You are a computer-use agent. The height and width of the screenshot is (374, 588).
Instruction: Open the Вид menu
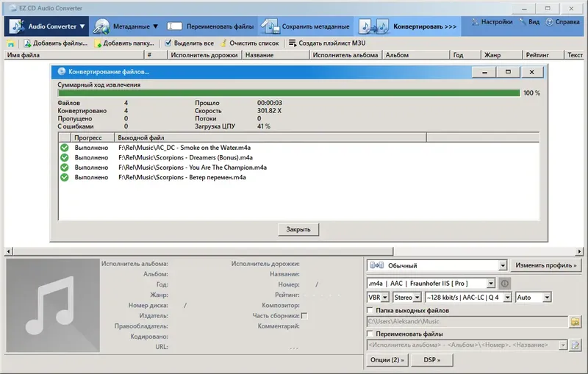tap(534, 22)
